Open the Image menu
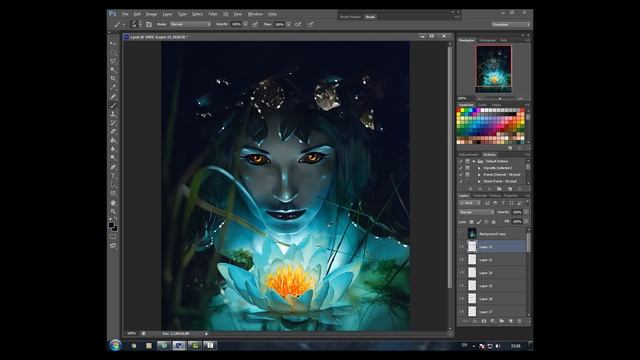This screenshot has height=360, width=640. pyautogui.click(x=151, y=14)
